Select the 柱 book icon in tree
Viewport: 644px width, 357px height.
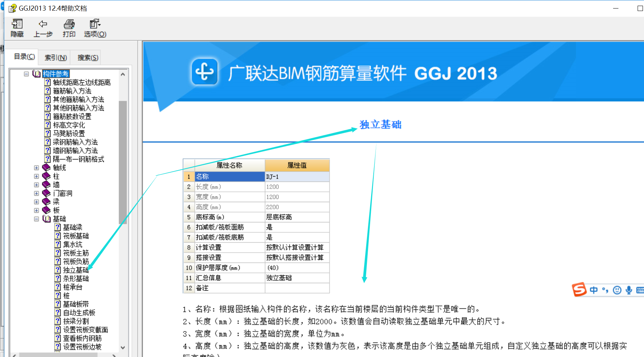(x=47, y=176)
